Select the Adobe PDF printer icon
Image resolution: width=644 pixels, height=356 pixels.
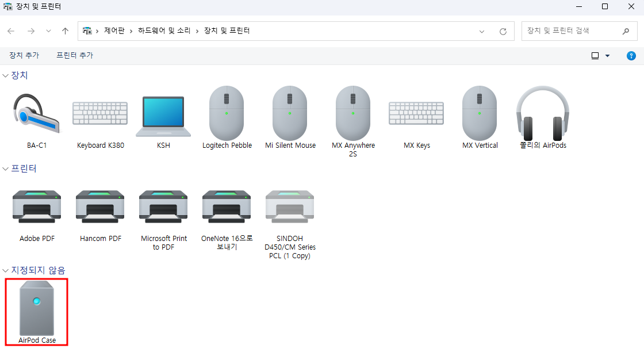[x=37, y=206]
